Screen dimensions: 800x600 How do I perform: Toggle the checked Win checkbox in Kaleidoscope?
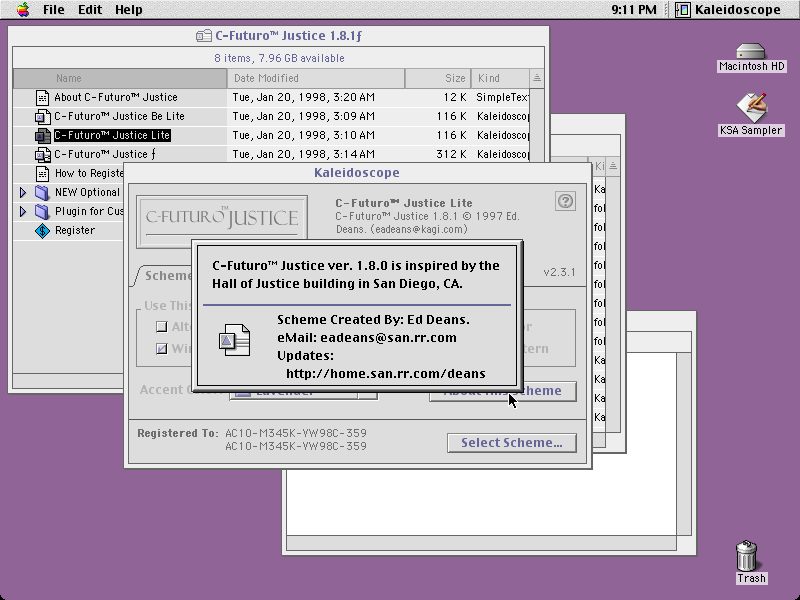pyautogui.click(x=162, y=348)
